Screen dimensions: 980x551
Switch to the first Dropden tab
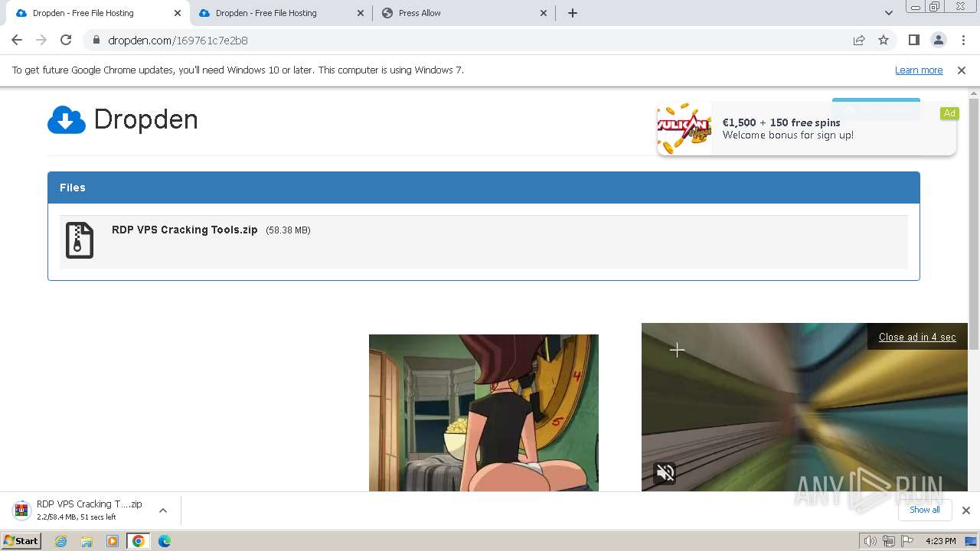(x=98, y=13)
